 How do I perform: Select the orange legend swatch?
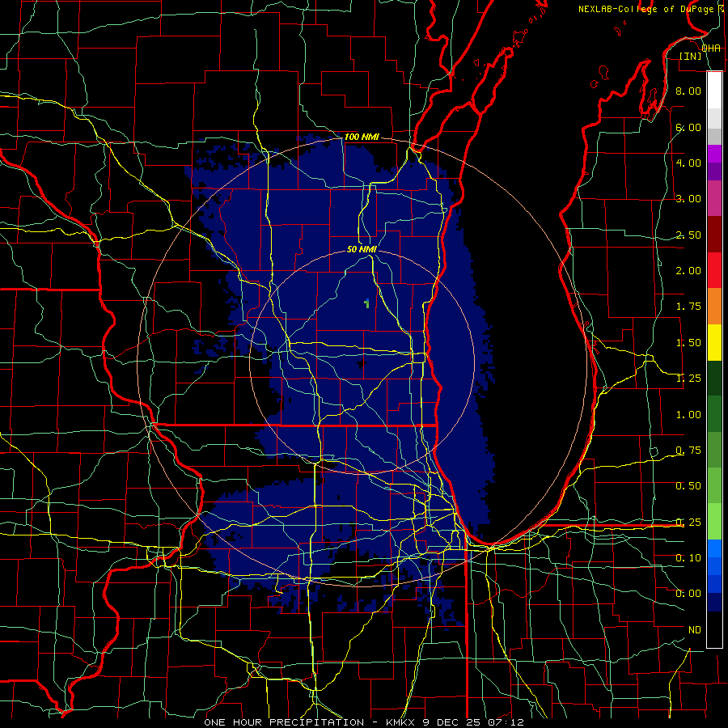(x=714, y=307)
